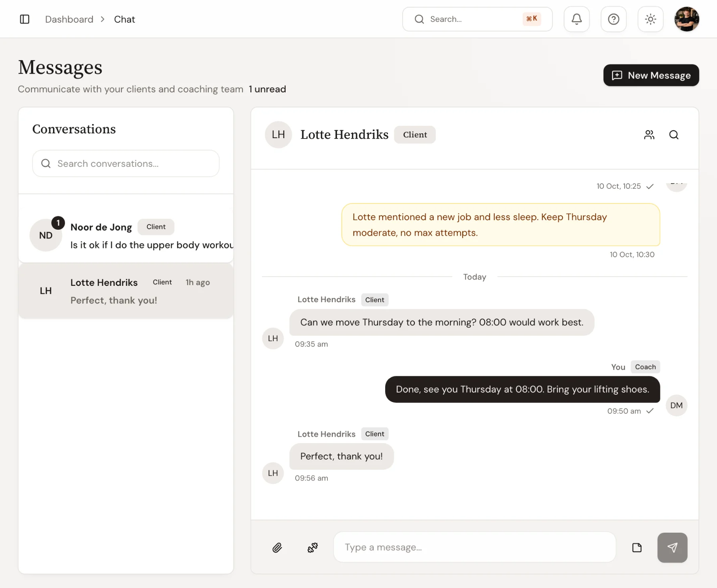View participants icon in chat header
Image resolution: width=717 pixels, height=588 pixels.
pyautogui.click(x=649, y=135)
